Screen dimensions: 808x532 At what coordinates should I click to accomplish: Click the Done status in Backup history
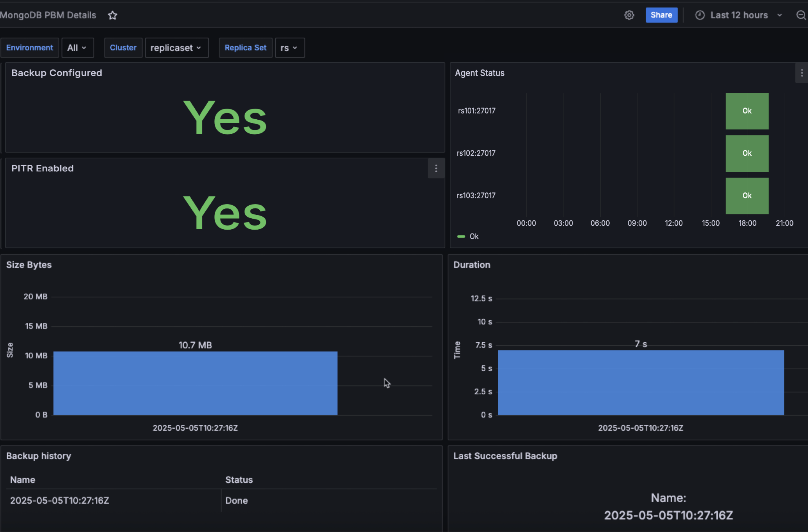click(236, 500)
